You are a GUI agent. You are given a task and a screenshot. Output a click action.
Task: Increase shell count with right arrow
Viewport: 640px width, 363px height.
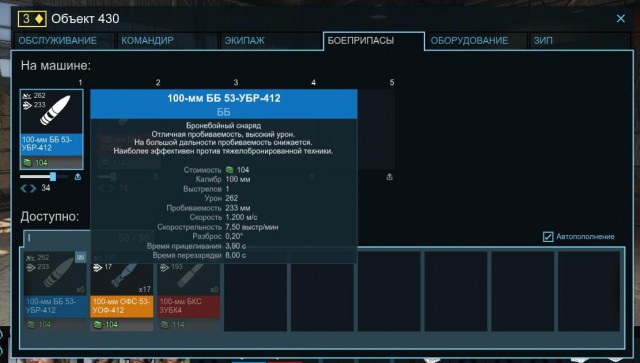click(33, 188)
